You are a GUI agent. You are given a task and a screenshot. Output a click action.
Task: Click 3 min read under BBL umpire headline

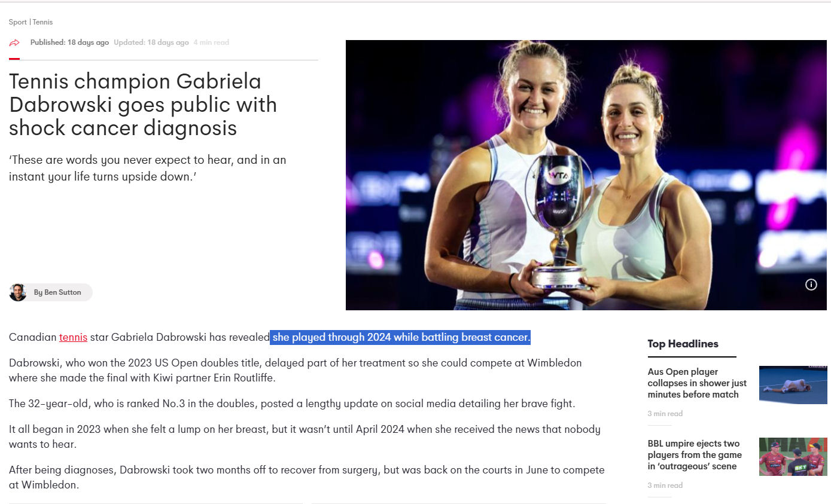click(665, 485)
